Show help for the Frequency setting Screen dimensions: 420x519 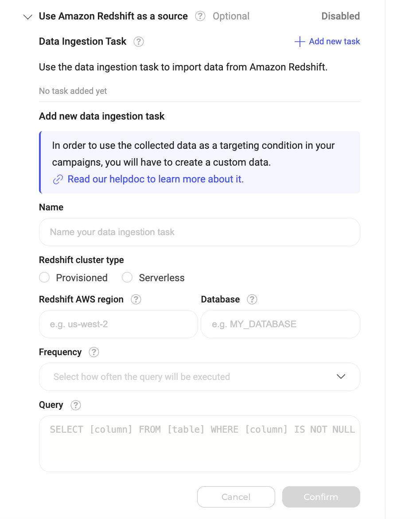click(x=94, y=352)
